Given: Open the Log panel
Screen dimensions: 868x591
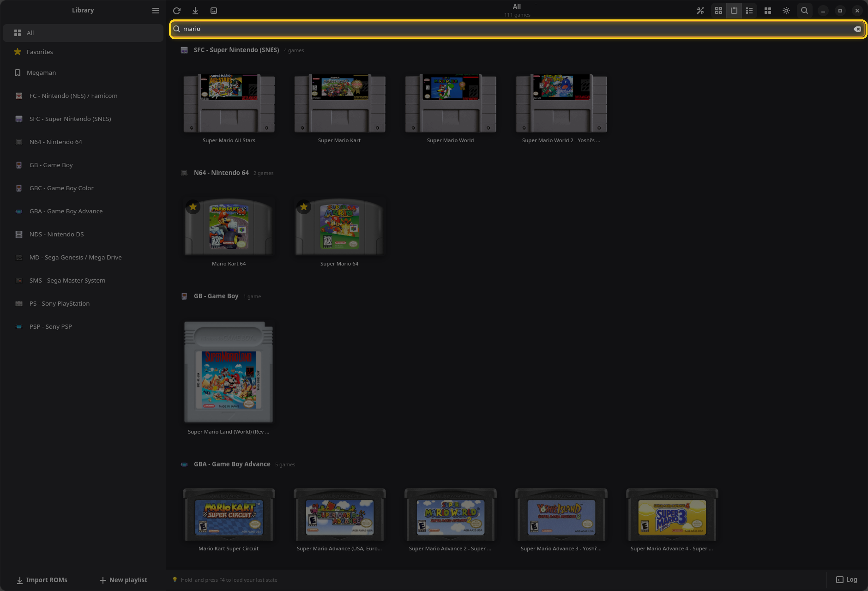Looking at the screenshot, I should 847,580.
